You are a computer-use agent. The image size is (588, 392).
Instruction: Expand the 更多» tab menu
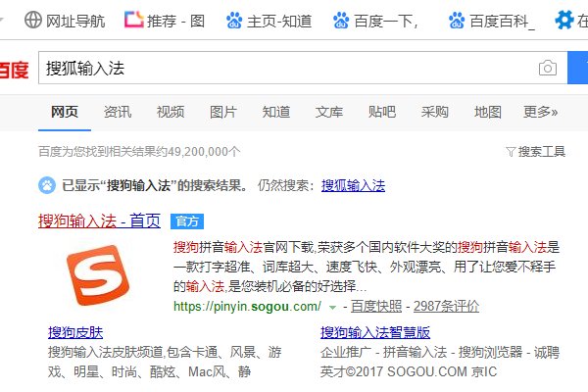540,112
